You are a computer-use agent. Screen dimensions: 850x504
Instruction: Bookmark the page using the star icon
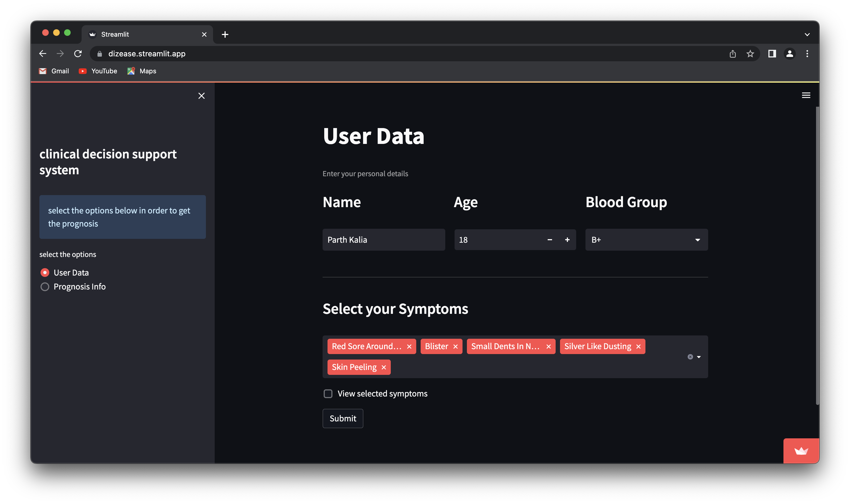click(x=750, y=53)
